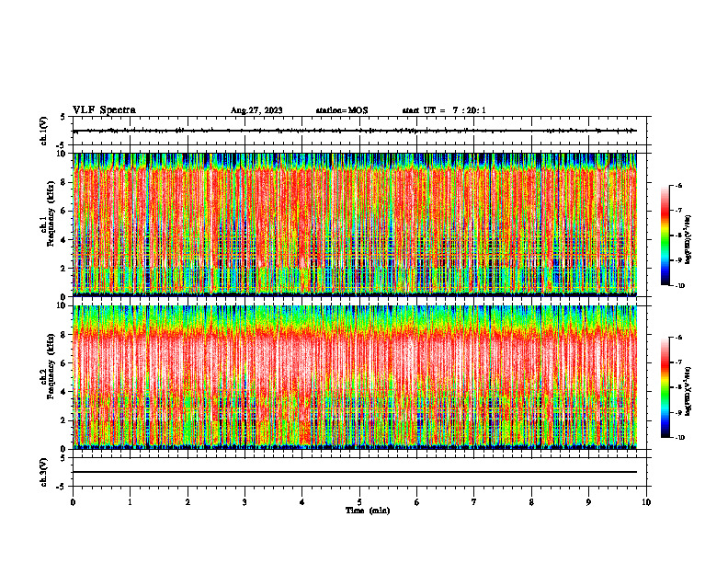Screen dimensions: 728x563
Task: Click inside the ch.2 spectrogram panel
Action: point(355,377)
